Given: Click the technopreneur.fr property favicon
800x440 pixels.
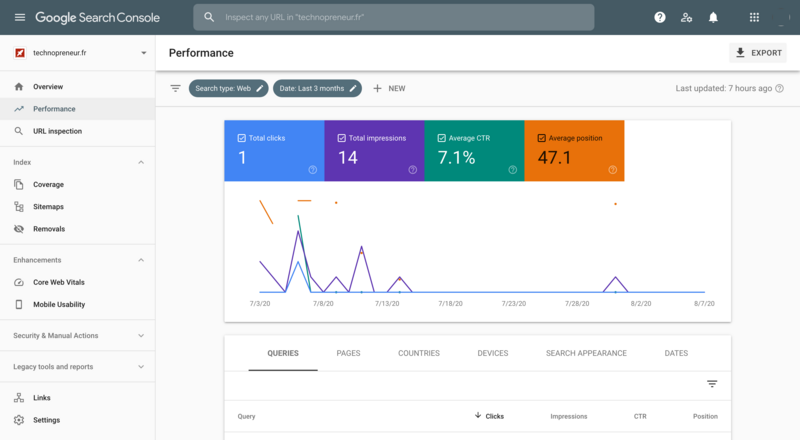Looking at the screenshot, I should [20, 53].
